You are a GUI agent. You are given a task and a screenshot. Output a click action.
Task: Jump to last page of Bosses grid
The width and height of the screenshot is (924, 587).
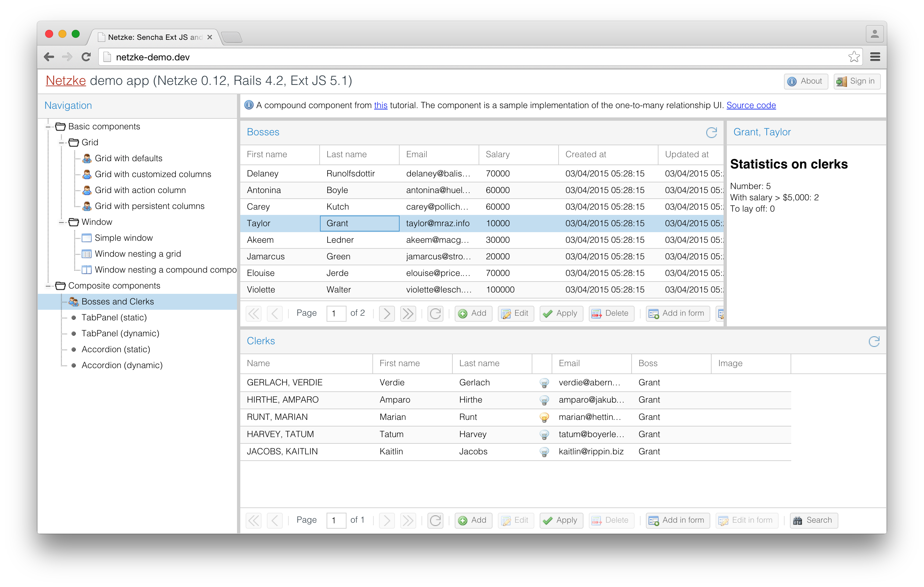point(408,313)
